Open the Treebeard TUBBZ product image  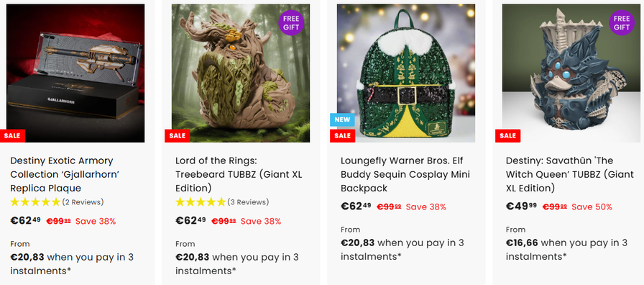click(x=241, y=73)
